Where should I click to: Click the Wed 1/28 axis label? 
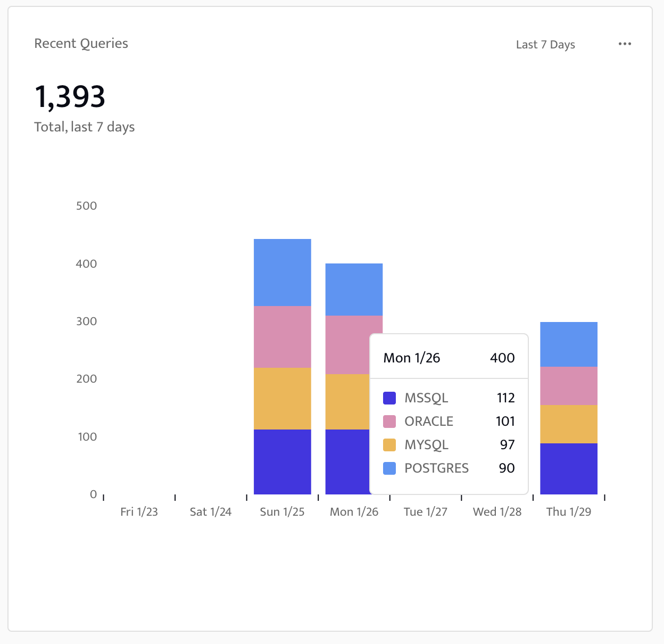497,512
